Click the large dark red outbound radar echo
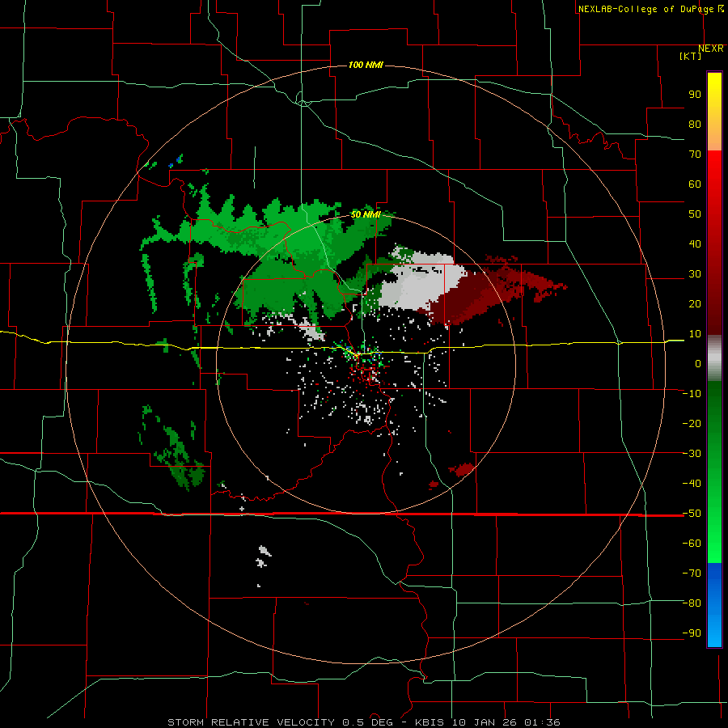The image size is (728, 728). pyautogui.click(x=483, y=294)
